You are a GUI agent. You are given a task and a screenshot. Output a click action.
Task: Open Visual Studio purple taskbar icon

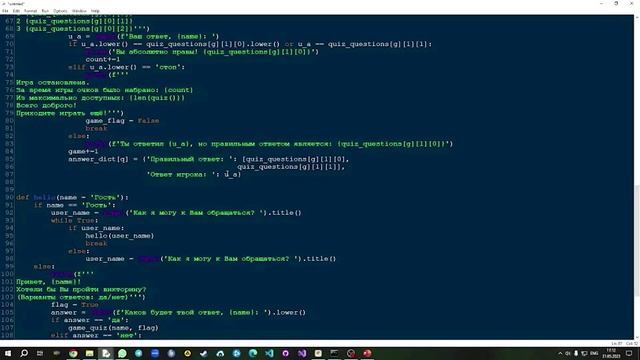coord(302,353)
